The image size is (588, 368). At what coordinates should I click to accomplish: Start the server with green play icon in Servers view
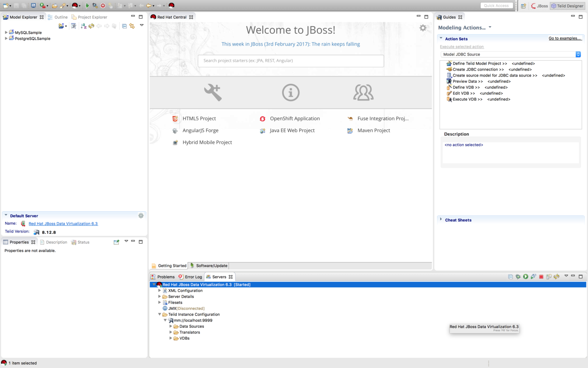[x=525, y=277]
